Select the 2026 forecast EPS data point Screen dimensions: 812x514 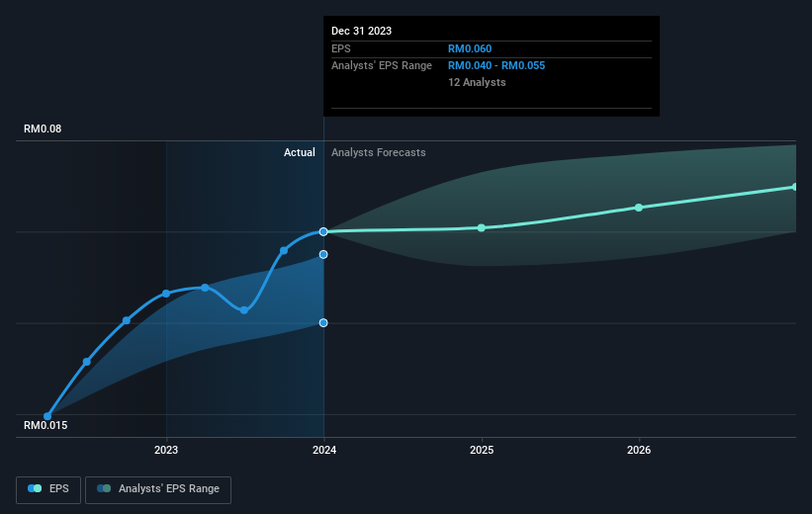click(639, 208)
